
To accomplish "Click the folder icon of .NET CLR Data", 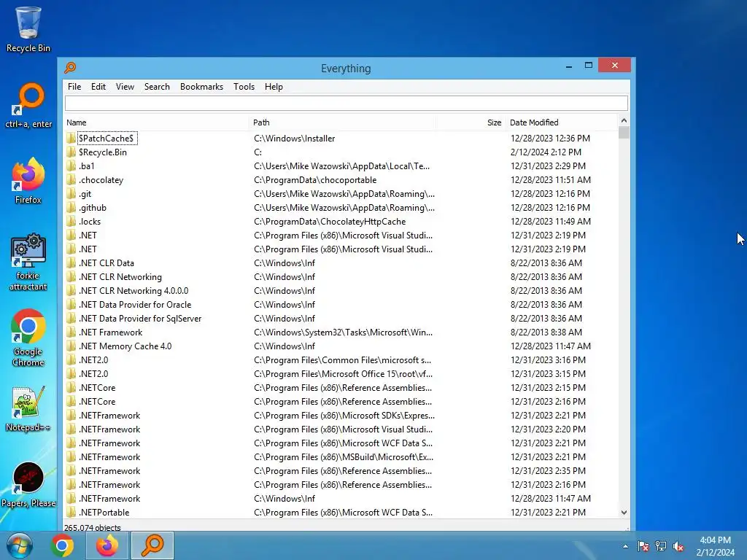I will (71, 262).
